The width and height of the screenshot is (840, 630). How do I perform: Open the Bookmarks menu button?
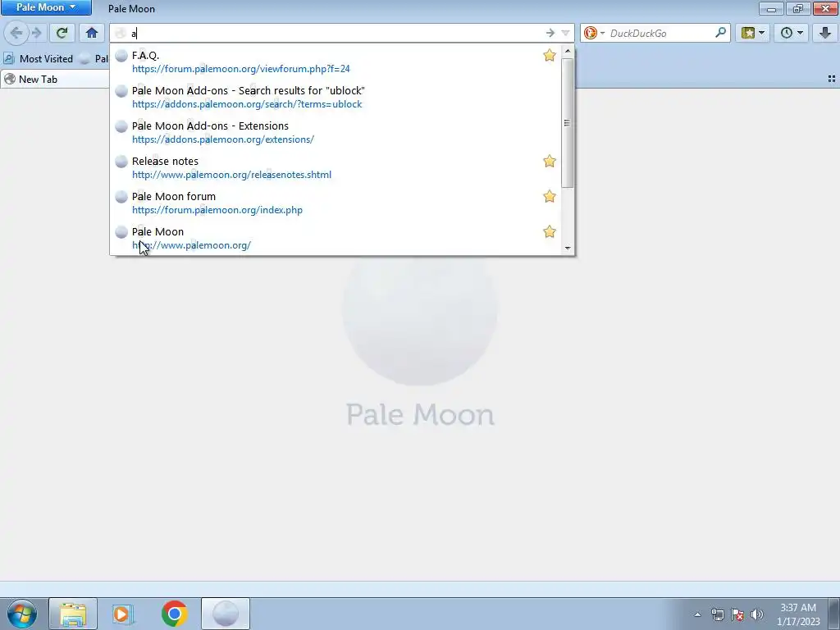coord(753,33)
